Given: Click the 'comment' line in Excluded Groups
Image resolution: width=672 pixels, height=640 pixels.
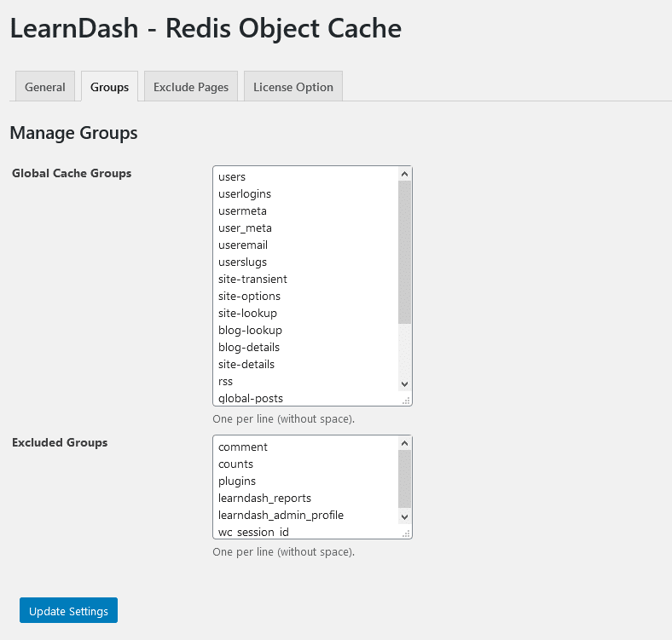Looking at the screenshot, I should 243,447.
